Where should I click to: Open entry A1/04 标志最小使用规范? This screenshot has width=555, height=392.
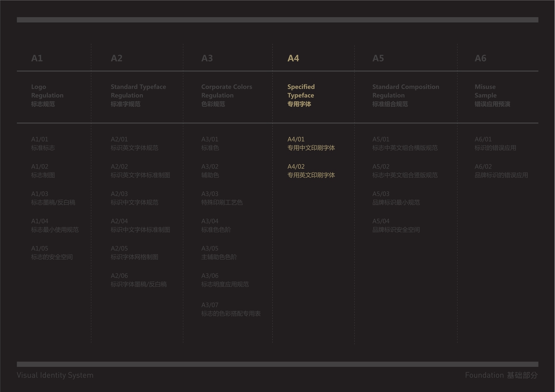click(55, 225)
